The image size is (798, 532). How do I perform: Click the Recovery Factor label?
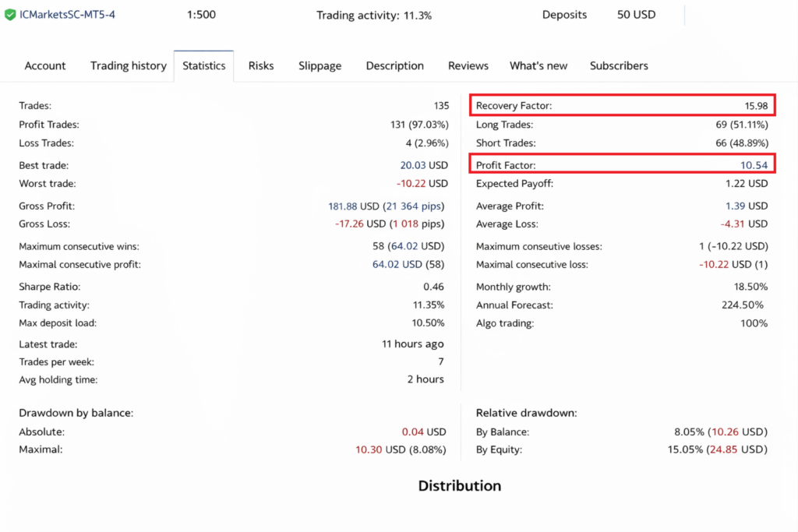tap(514, 106)
